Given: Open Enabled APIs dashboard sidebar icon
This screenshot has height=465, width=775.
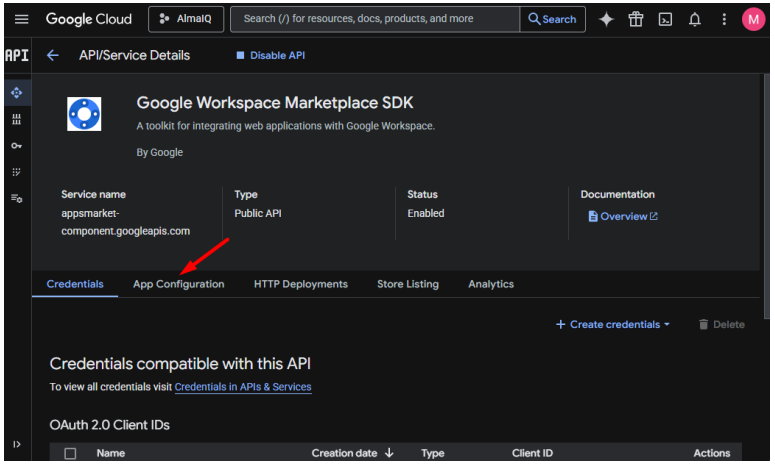Looking at the screenshot, I should click(17, 92).
